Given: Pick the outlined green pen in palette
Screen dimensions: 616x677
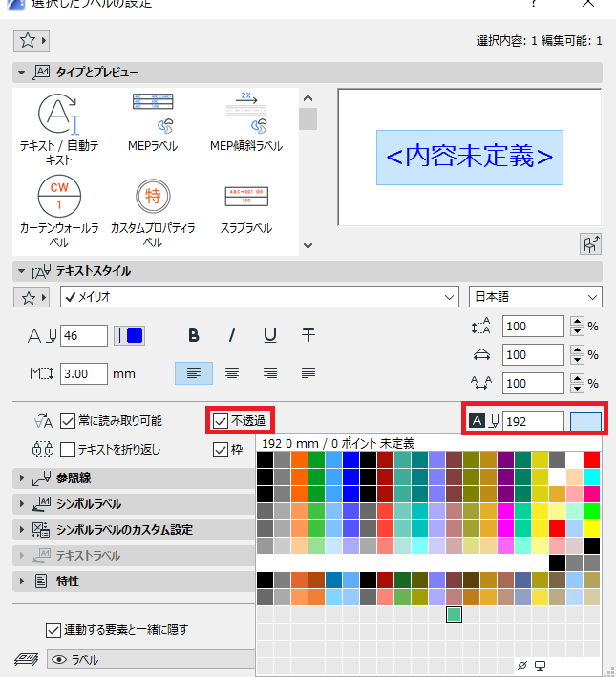Looking at the screenshot, I should [454, 614].
